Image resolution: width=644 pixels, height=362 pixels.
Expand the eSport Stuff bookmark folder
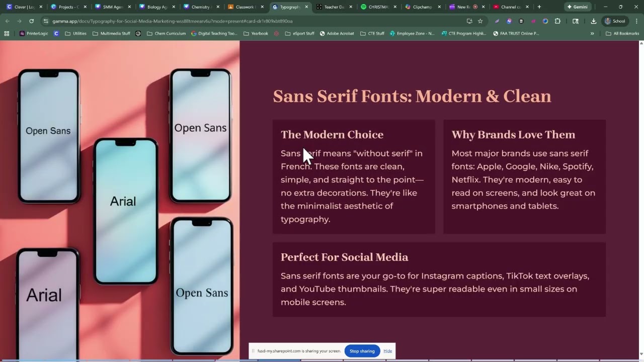299,33
